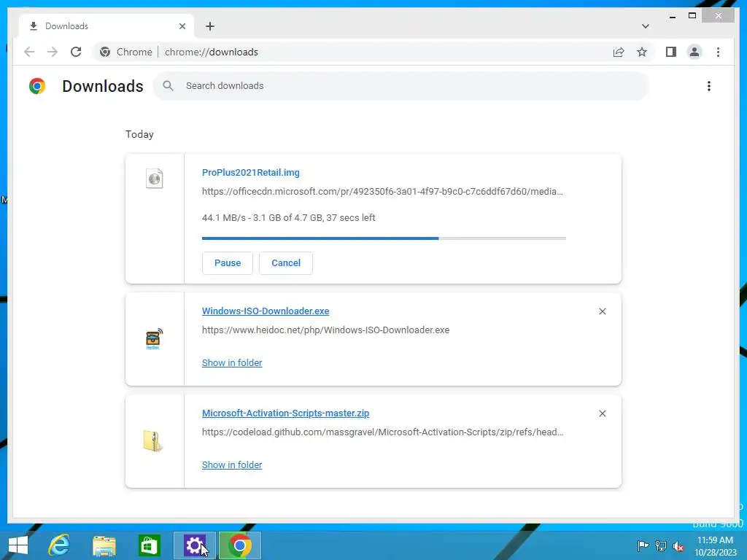Remove Windows-ISO-Downloader.exe from the list
The width and height of the screenshot is (747, 560).
602,311
